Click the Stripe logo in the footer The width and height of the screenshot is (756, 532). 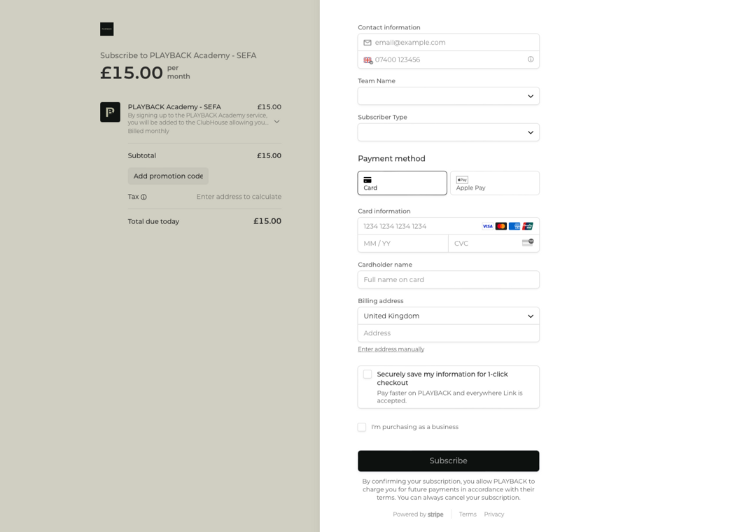pos(435,514)
